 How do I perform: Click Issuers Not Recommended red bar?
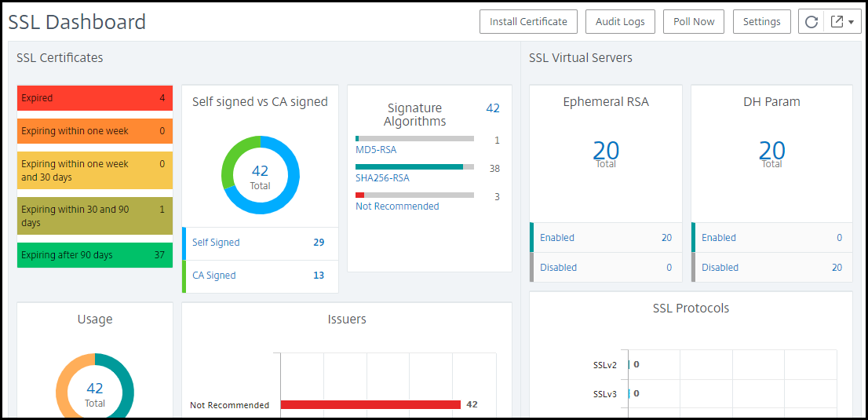(x=370, y=405)
